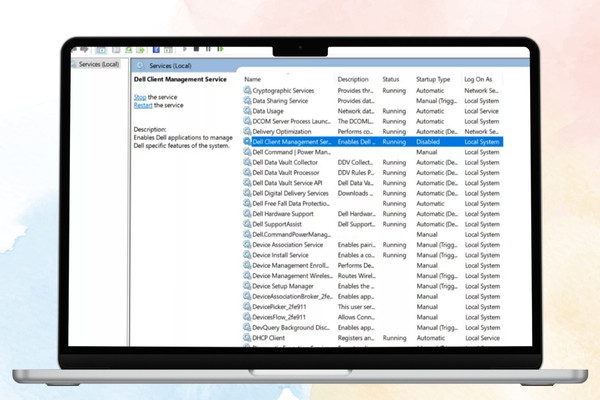This screenshot has height=400, width=600.
Task: Select Device Management Enrollment service
Action: 291,266
